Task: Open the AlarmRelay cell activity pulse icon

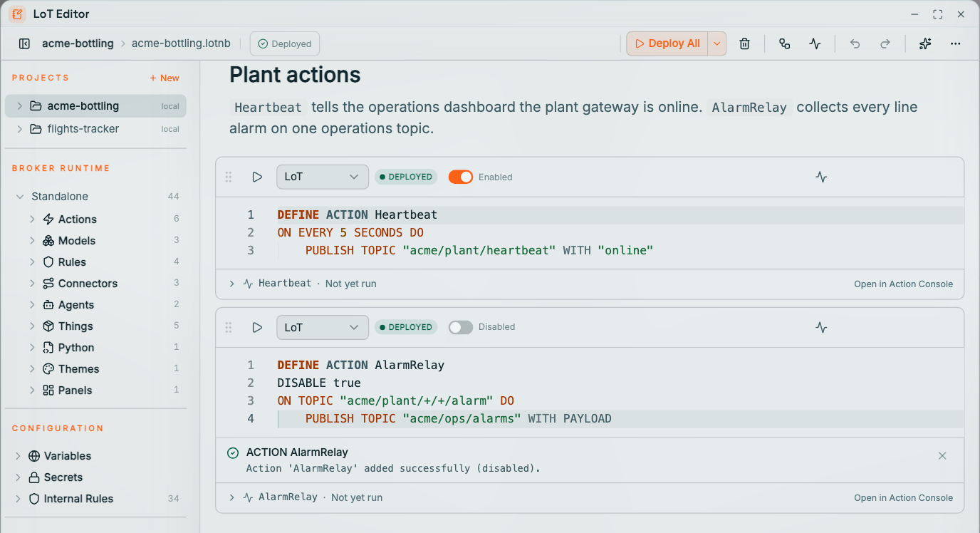Action: pyautogui.click(x=821, y=327)
